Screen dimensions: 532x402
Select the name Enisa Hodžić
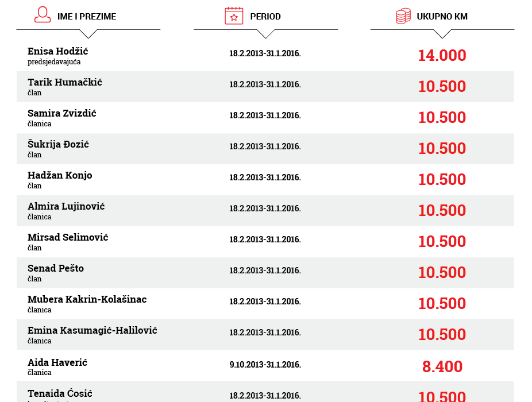pos(57,51)
